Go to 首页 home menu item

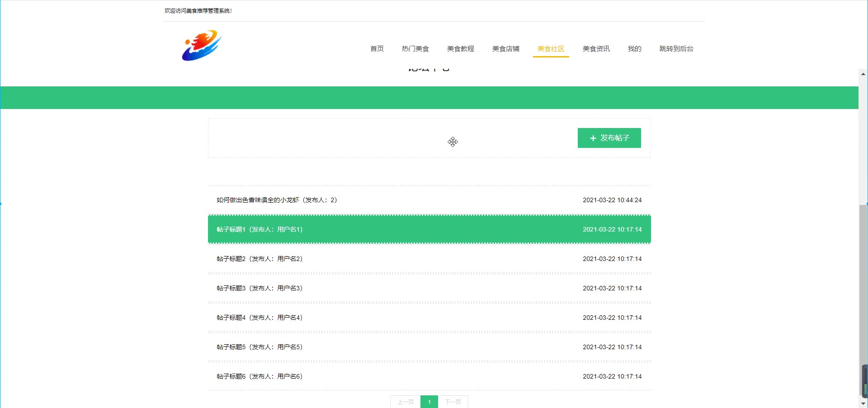tap(377, 49)
